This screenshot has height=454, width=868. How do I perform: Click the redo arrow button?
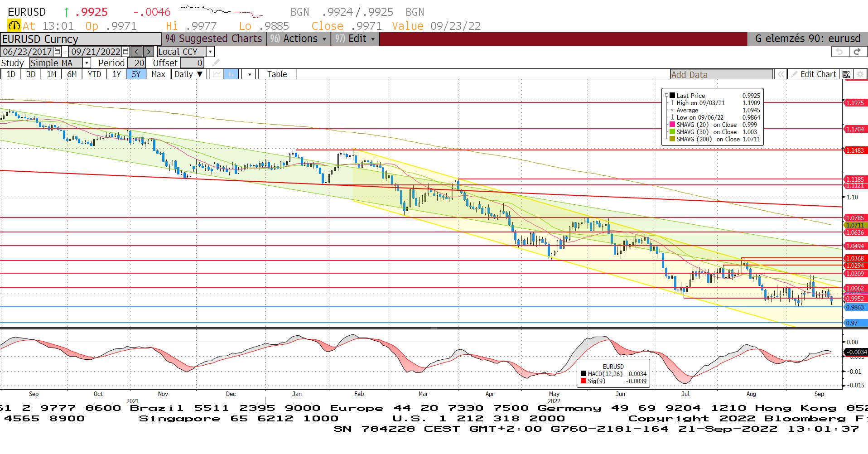(857, 52)
